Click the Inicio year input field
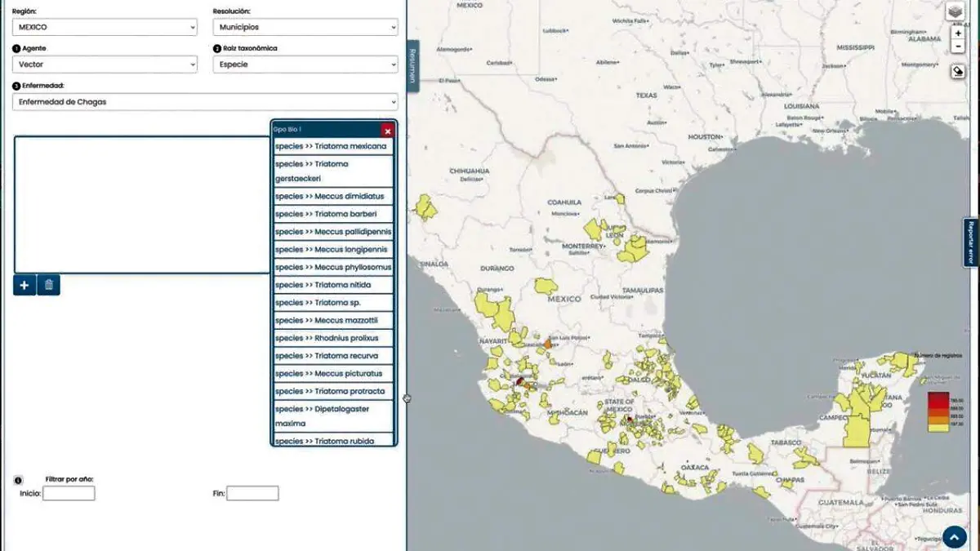The height and width of the screenshot is (551, 980). point(69,493)
